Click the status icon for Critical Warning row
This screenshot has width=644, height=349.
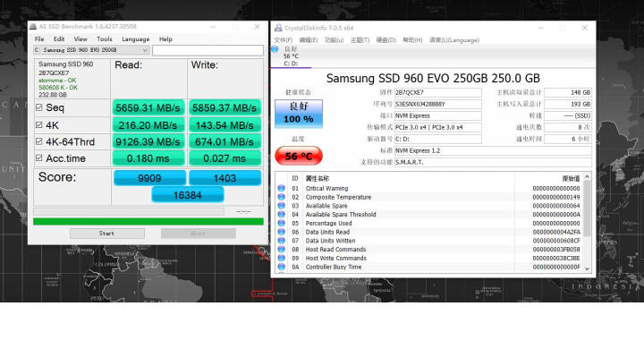point(282,188)
